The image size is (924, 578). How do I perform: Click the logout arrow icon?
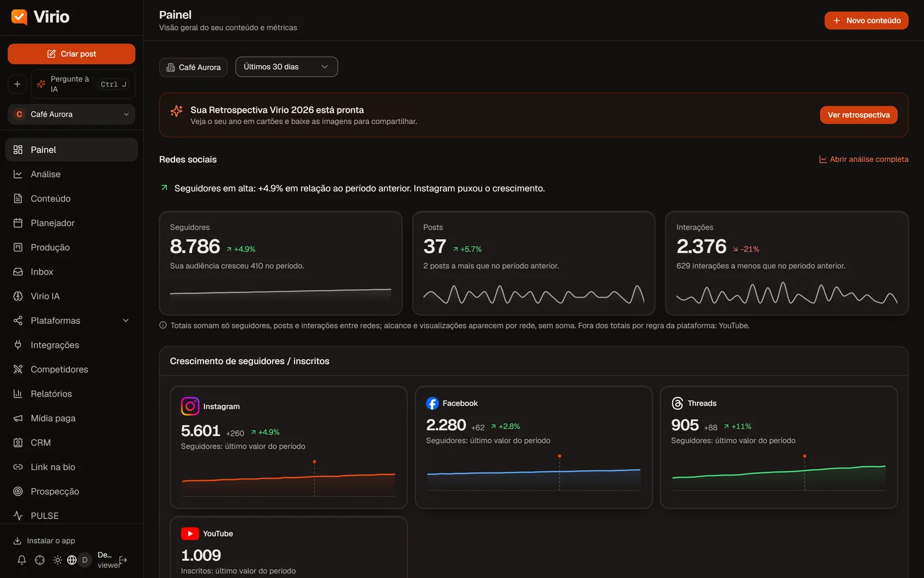123,560
